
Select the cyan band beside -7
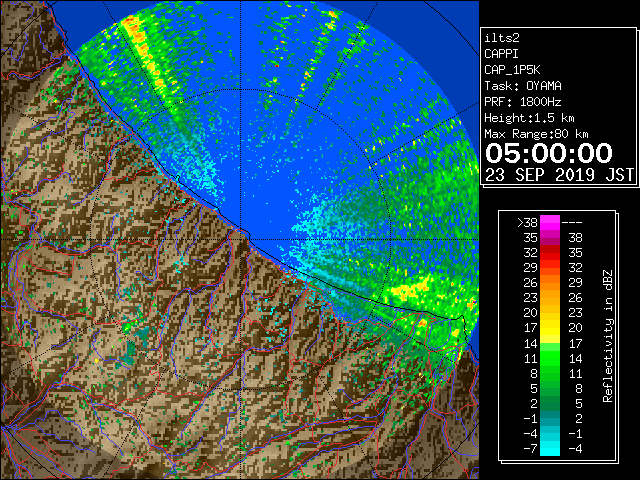tap(550, 448)
